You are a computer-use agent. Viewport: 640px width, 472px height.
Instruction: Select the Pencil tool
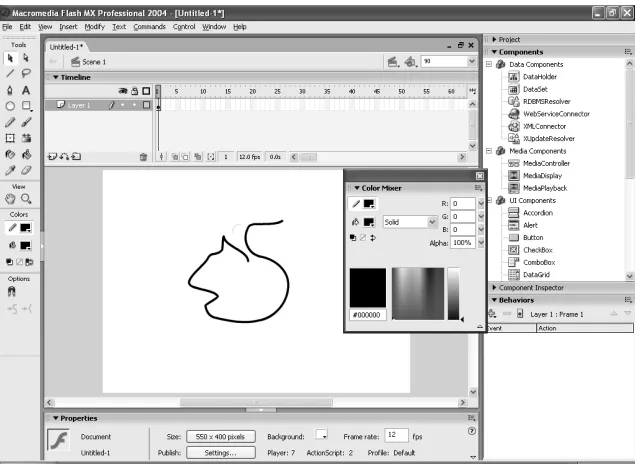(x=10, y=122)
